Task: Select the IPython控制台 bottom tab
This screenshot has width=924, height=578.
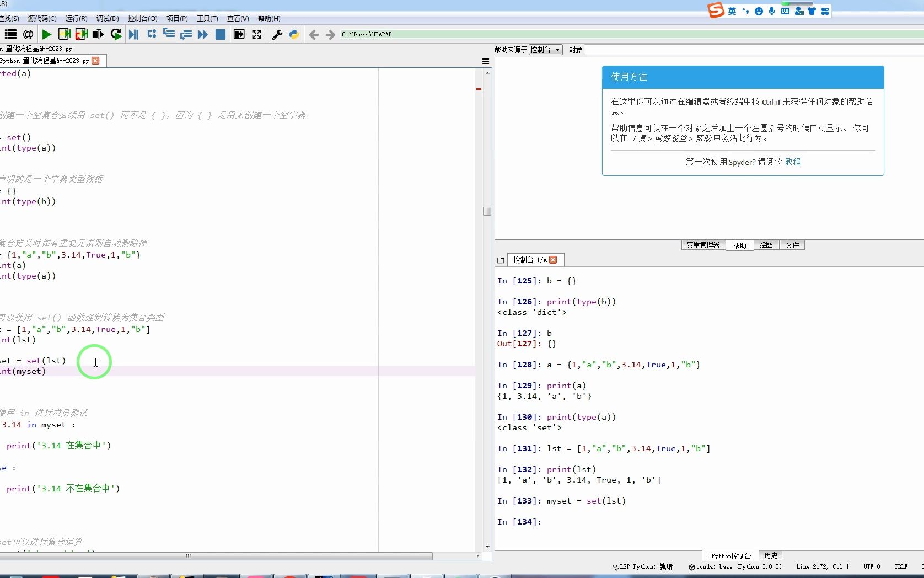Action: (x=729, y=556)
